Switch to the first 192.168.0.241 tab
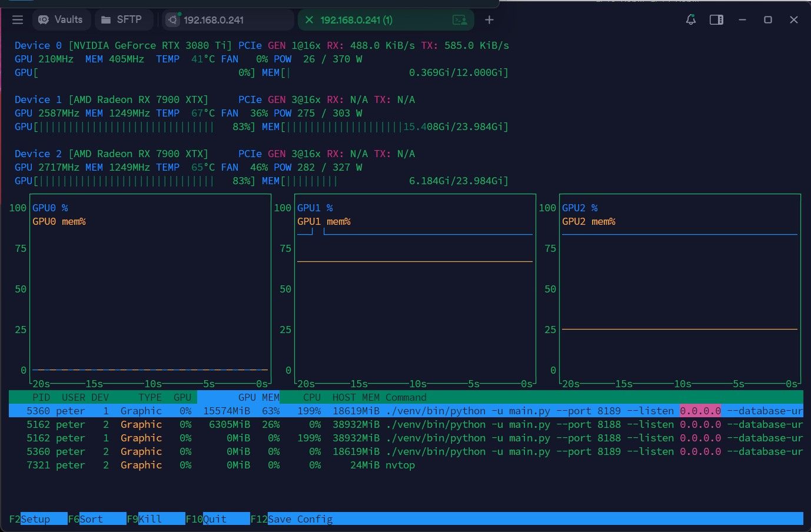Image resolution: width=811 pixels, height=532 pixels. [x=228, y=20]
